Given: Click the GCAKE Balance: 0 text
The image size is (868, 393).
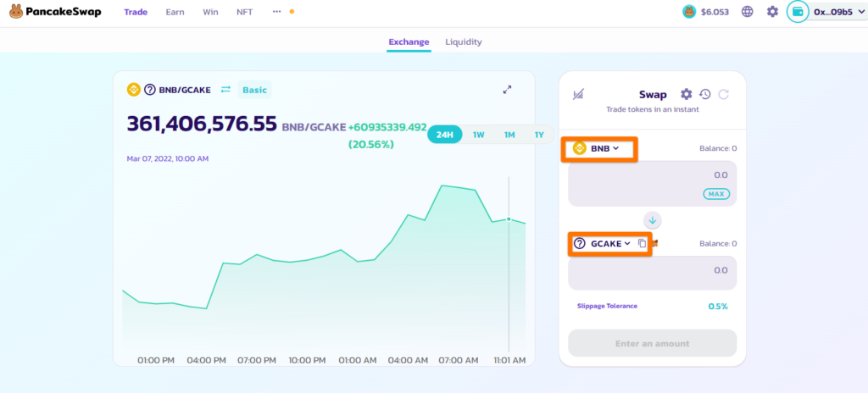Looking at the screenshot, I should pyautogui.click(x=718, y=244).
